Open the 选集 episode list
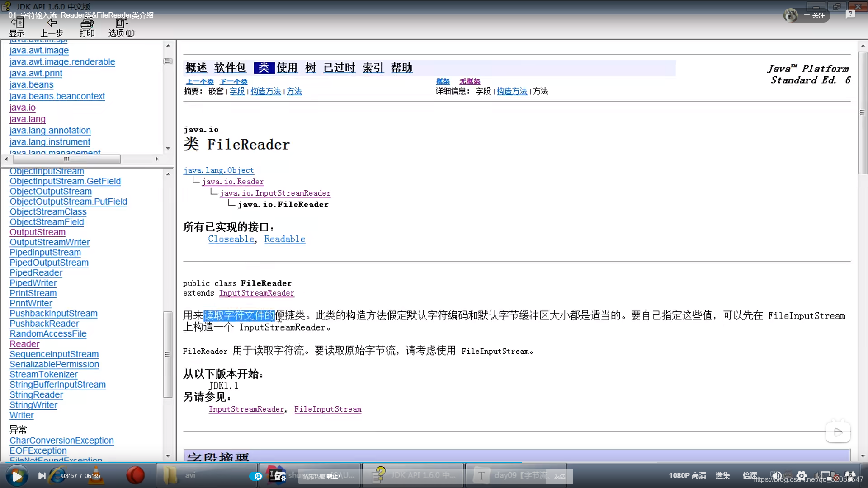The width and height of the screenshot is (868, 488). (x=722, y=475)
